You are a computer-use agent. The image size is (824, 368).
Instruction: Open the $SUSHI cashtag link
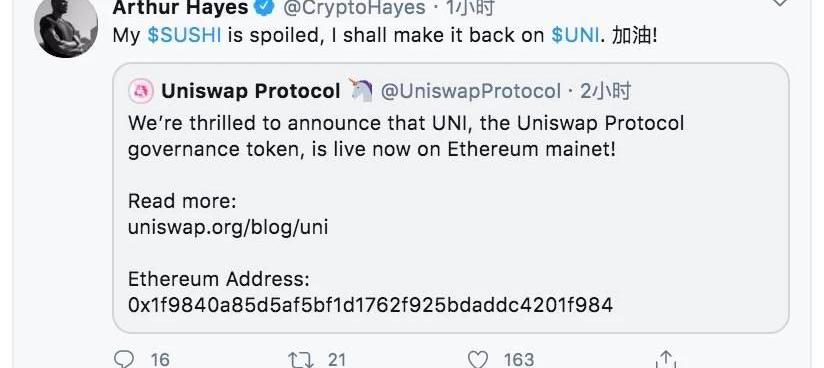184,35
